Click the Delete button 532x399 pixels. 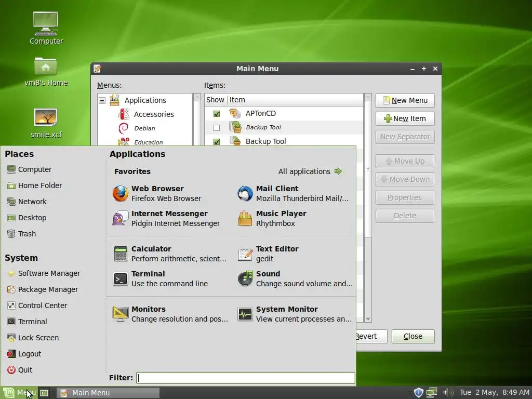tap(405, 216)
